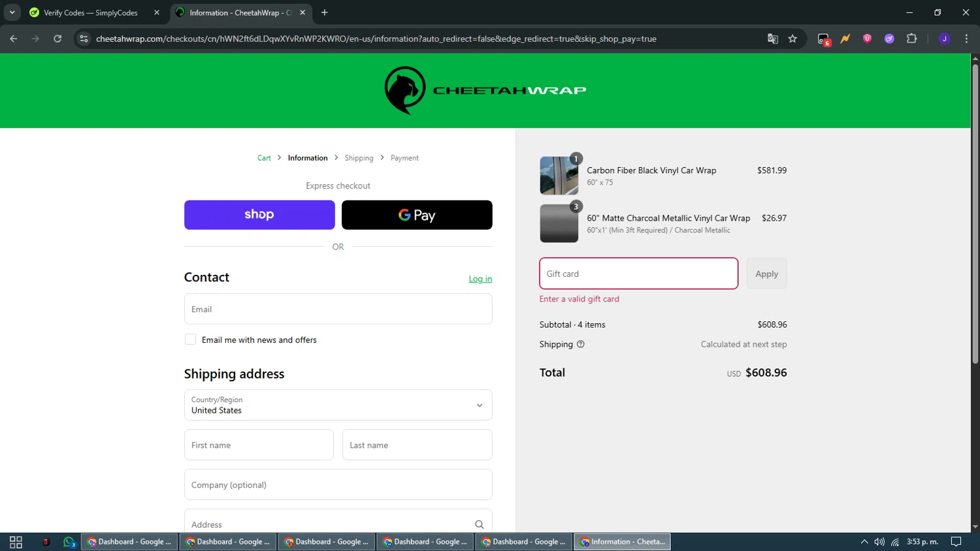Click the clock showing 3:53 p. m.
Screen dimensions: 980x551
923,542
